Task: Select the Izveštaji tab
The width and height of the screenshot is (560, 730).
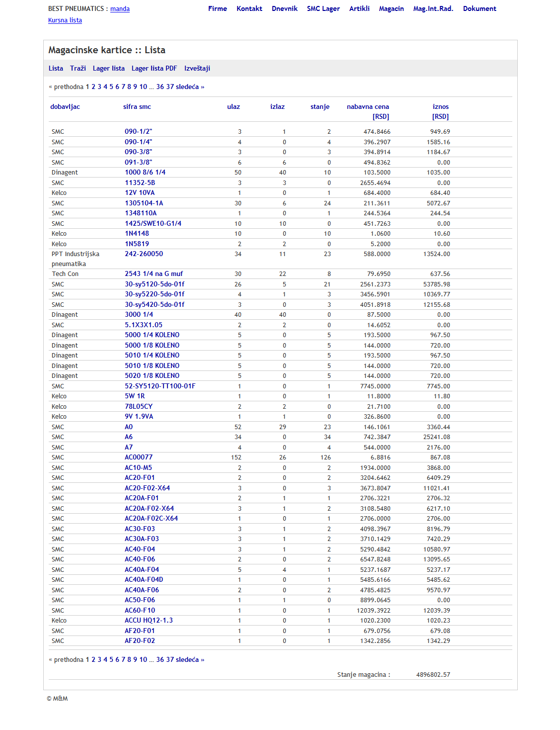Action: (x=197, y=69)
